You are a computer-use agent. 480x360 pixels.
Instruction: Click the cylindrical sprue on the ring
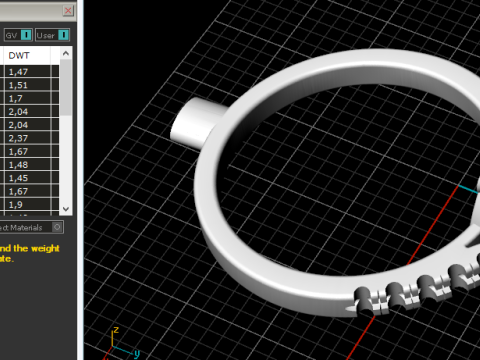point(197,123)
